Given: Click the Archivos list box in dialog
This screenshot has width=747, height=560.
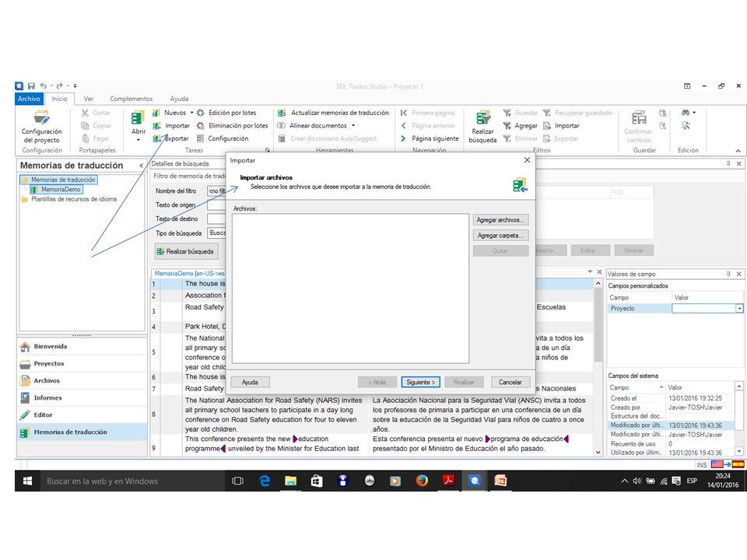Looking at the screenshot, I should [351, 289].
